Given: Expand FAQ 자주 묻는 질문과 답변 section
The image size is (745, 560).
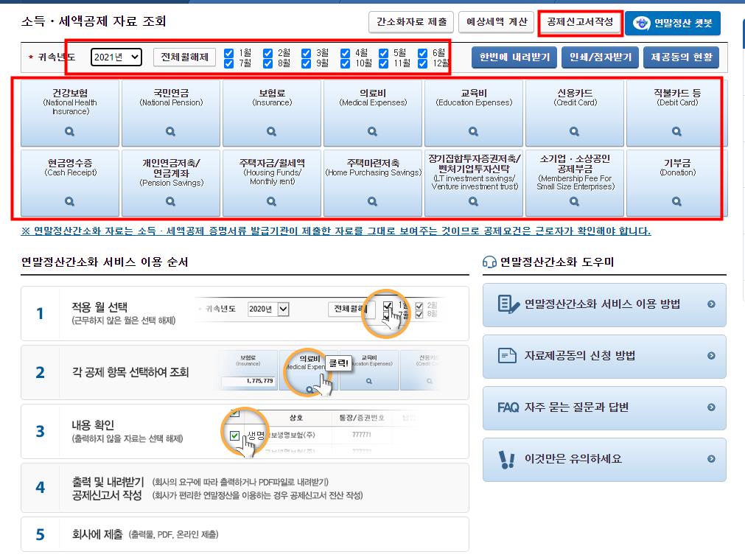Looking at the screenshot, I should (x=604, y=408).
